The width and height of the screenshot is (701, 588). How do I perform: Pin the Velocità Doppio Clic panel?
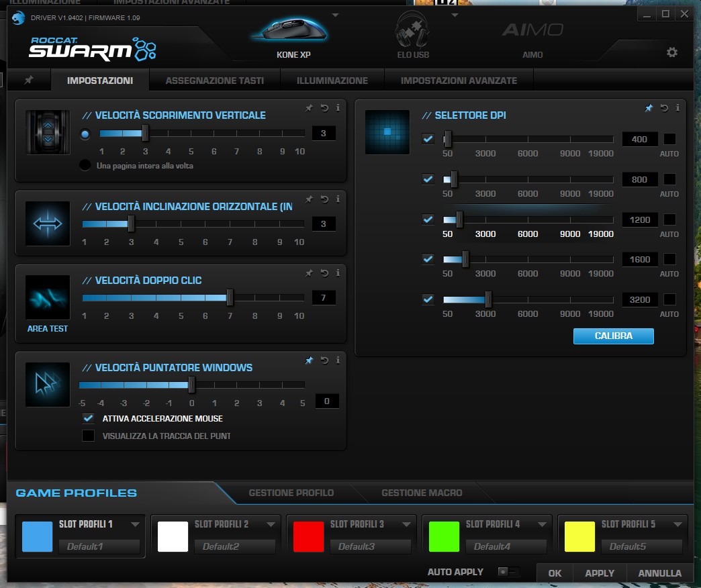coord(309,273)
